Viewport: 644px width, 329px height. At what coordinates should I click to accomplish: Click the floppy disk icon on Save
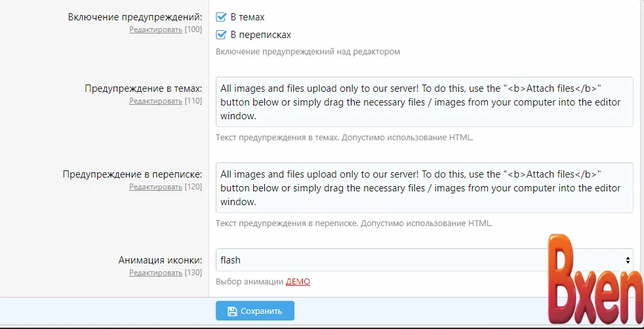[232, 311]
